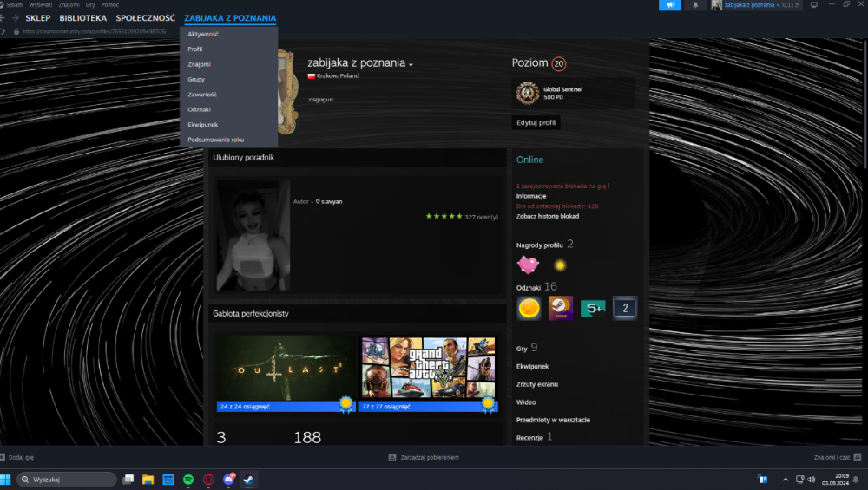Open Recenzje link
868x490 pixels.
(529, 437)
